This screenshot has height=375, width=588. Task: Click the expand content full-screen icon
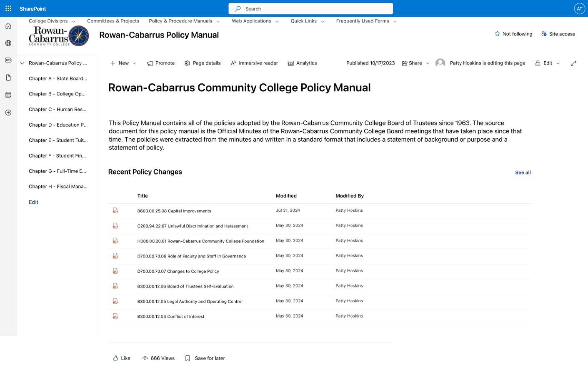coord(573,63)
